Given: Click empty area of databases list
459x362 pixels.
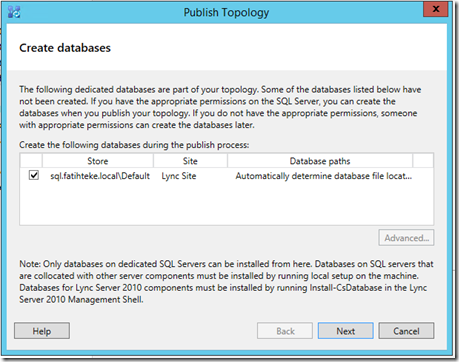Looking at the screenshot, I should coord(227,203).
